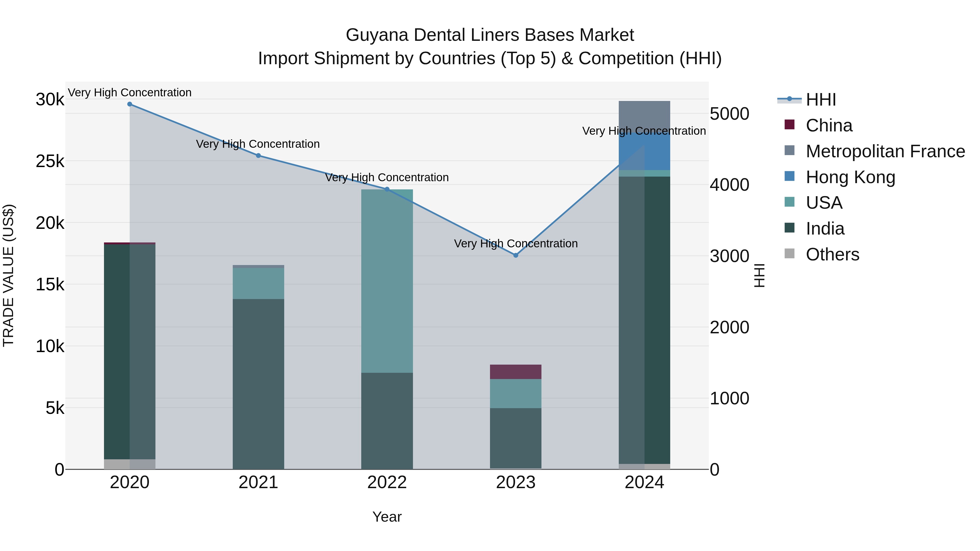This screenshot has width=980, height=551.
Task: Click the 2023 x-axis label
Action: [516, 482]
